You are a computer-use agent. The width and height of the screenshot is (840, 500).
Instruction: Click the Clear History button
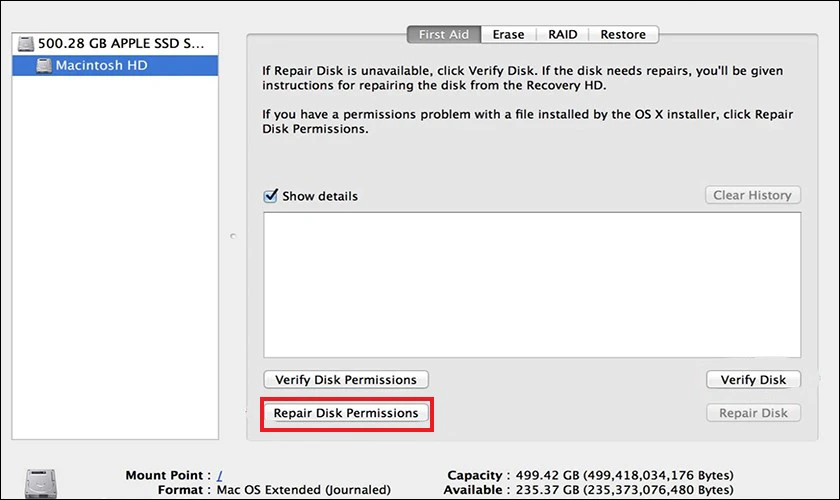(753, 195)
